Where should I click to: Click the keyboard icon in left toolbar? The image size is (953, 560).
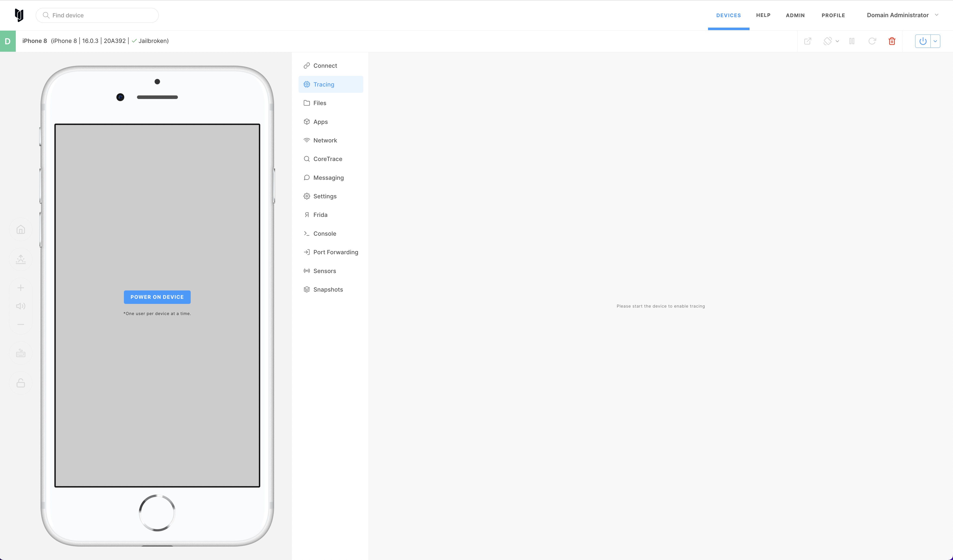point(21,354)
